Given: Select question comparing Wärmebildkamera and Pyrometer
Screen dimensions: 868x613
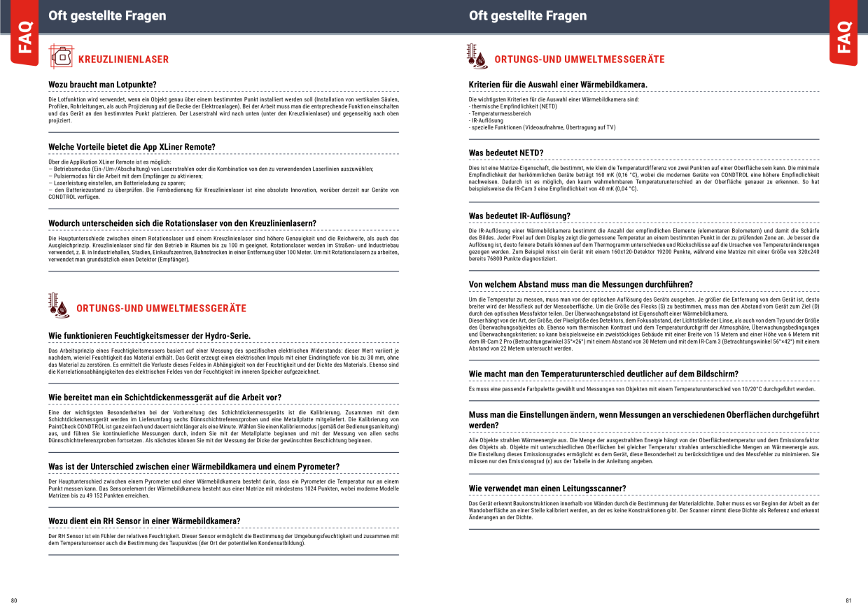Looking at the screenshot, I should 194,467.
